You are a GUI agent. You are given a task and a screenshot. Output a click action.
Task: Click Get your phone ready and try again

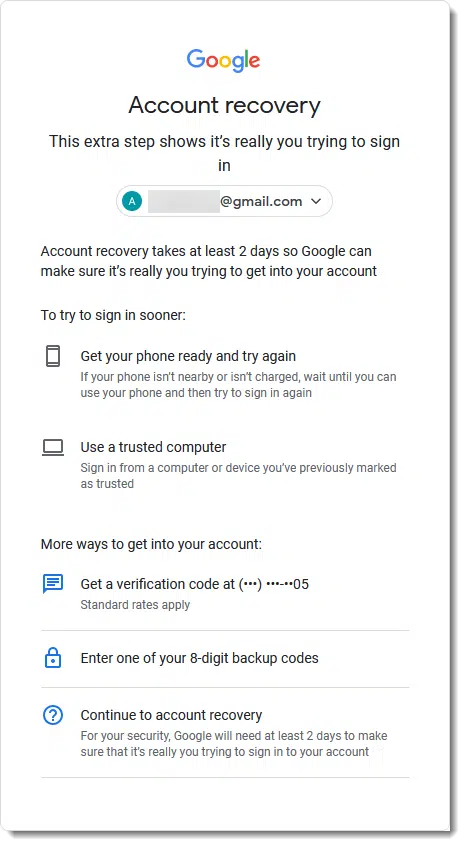point(188,356)
